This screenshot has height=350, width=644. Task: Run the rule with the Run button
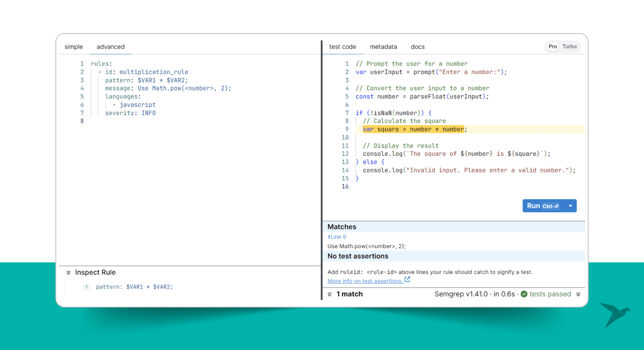coord(534,206)
